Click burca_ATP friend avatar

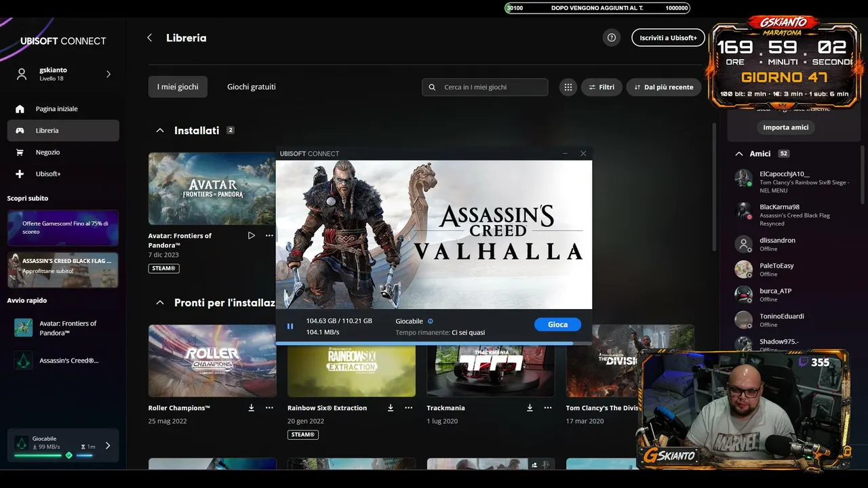click(744, 294)
